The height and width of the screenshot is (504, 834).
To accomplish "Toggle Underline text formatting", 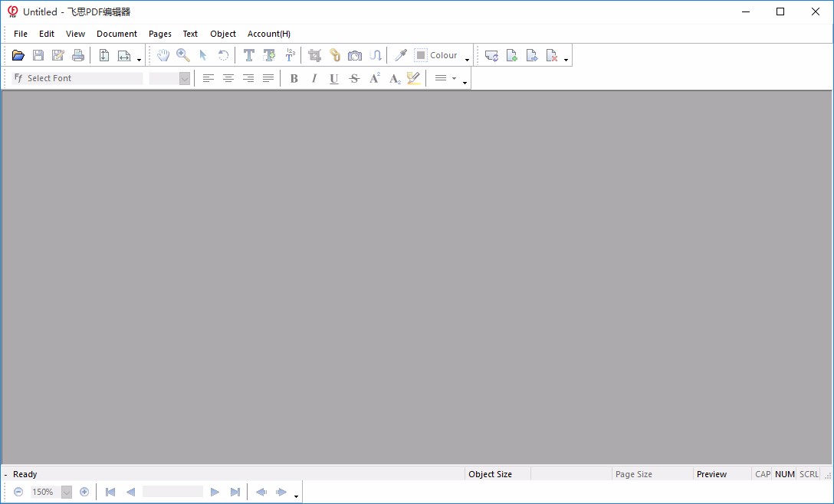I will [333, 78].
